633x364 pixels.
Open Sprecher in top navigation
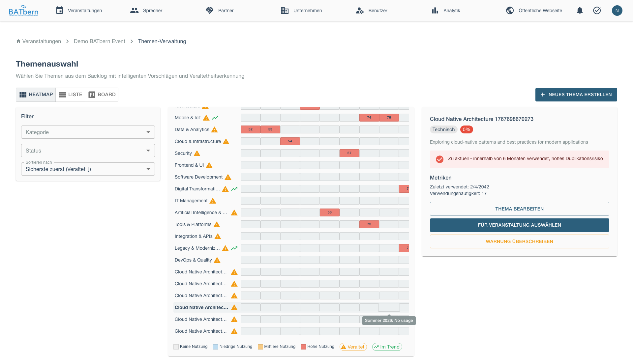(146, 11)
